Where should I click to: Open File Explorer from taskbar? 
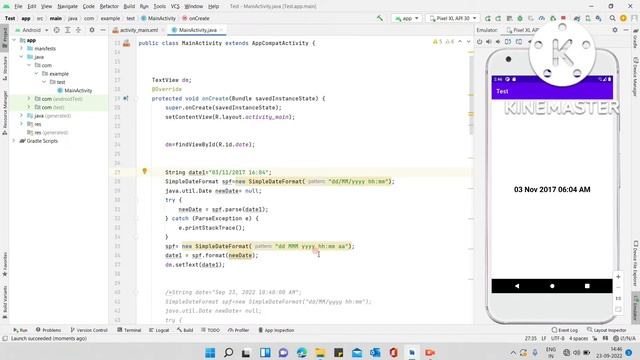click(320, 352)
